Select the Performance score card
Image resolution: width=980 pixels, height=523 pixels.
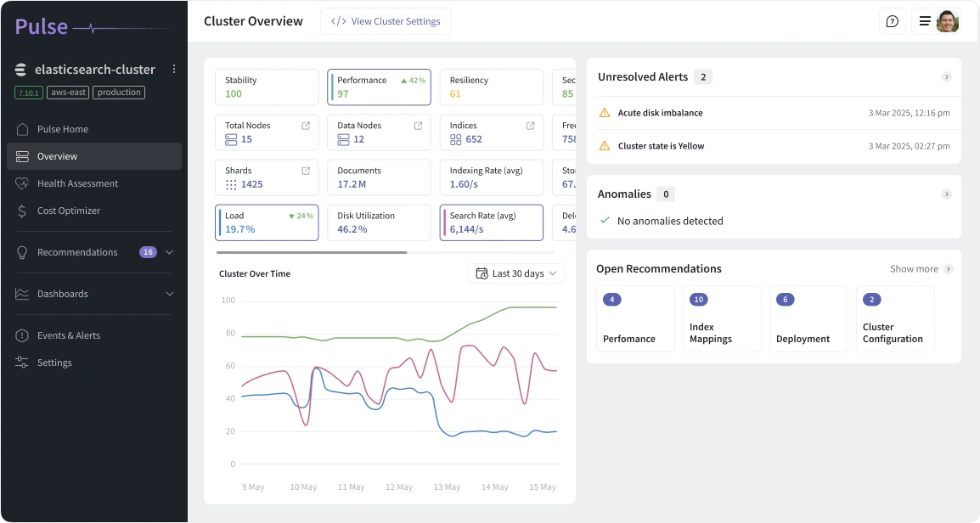point(379,87)
